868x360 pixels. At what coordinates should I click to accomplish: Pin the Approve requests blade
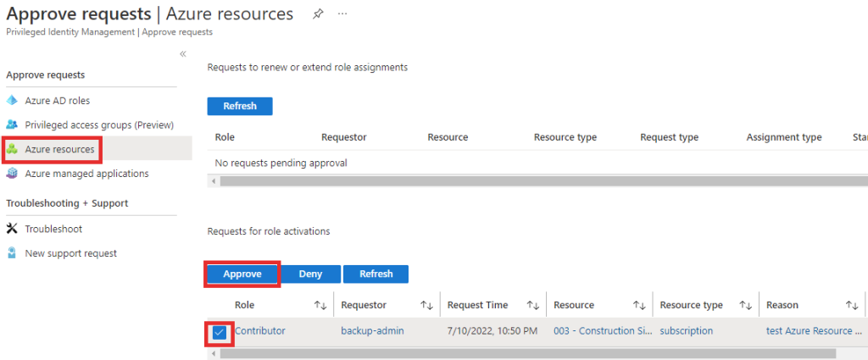pos(318,14)
